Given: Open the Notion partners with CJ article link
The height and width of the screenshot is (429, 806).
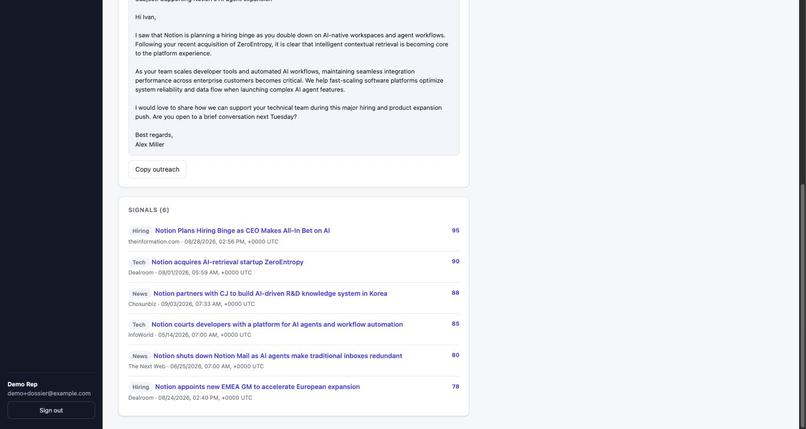Looking at the screenshot, I should pyautogui.click(x=270, y=293).
